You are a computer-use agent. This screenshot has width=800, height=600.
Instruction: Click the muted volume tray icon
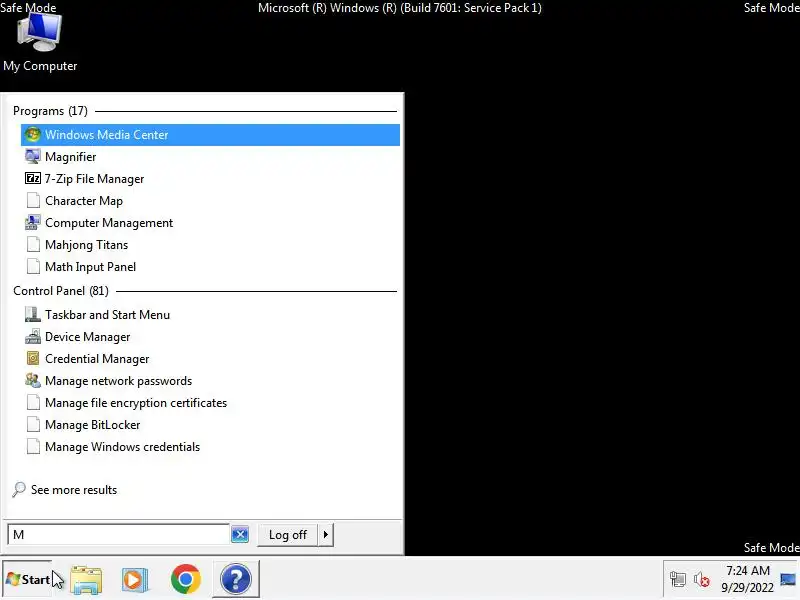click(702, 580)
